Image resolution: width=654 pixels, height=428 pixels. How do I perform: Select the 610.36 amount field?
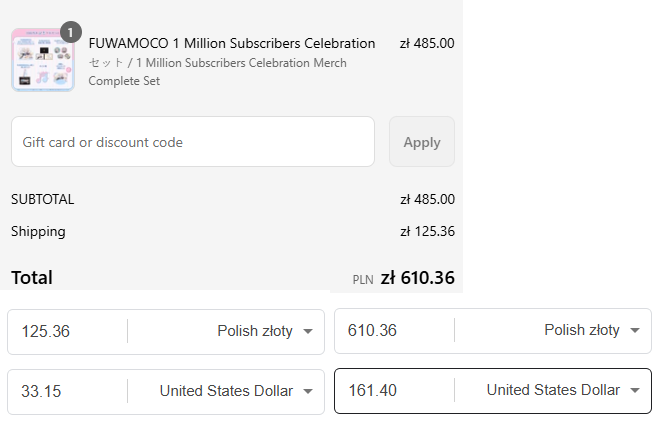(395, 331)
